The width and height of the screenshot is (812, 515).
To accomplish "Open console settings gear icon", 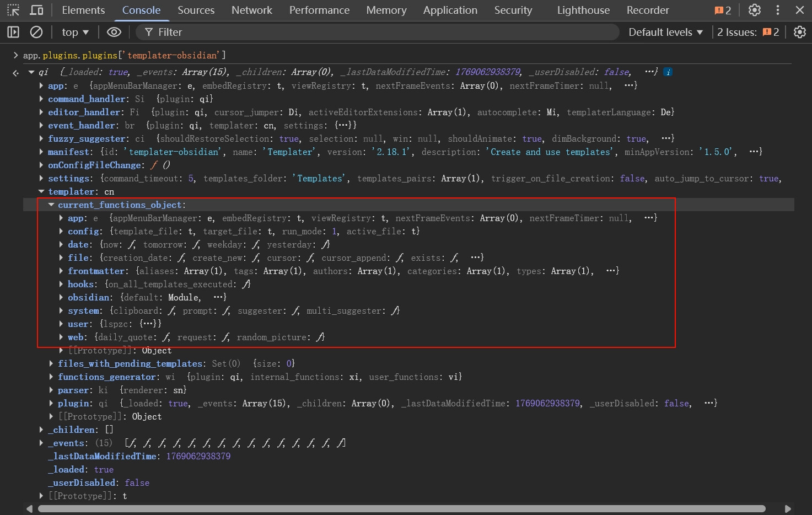I will (799, 32).
